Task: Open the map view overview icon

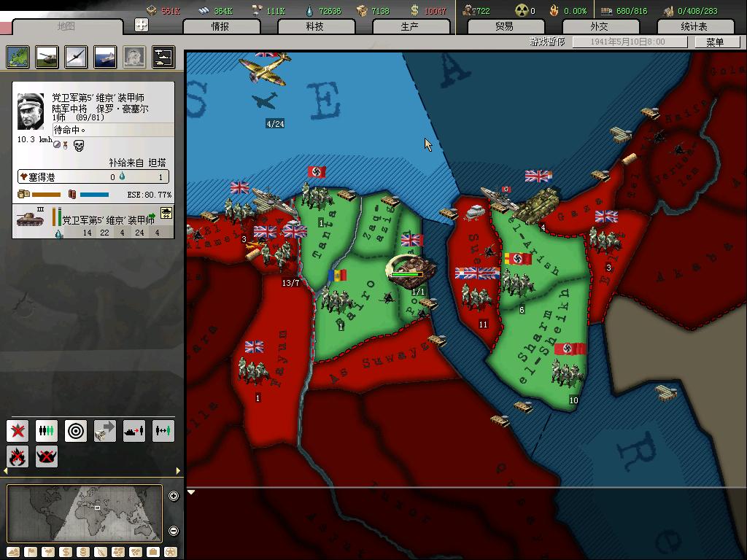Action: [x=18, y=57]
